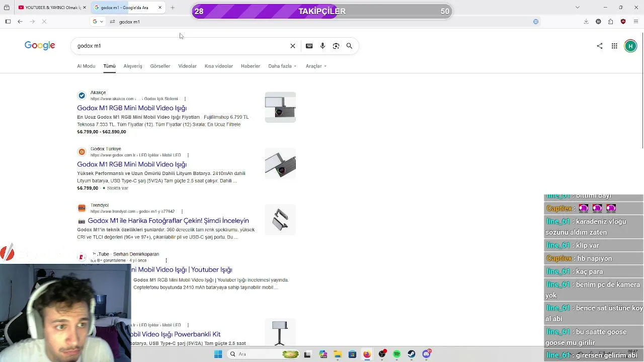The image size is (644, 362).
Task: Toggle the Firefox sidebar button
Action: pos(8,22)
